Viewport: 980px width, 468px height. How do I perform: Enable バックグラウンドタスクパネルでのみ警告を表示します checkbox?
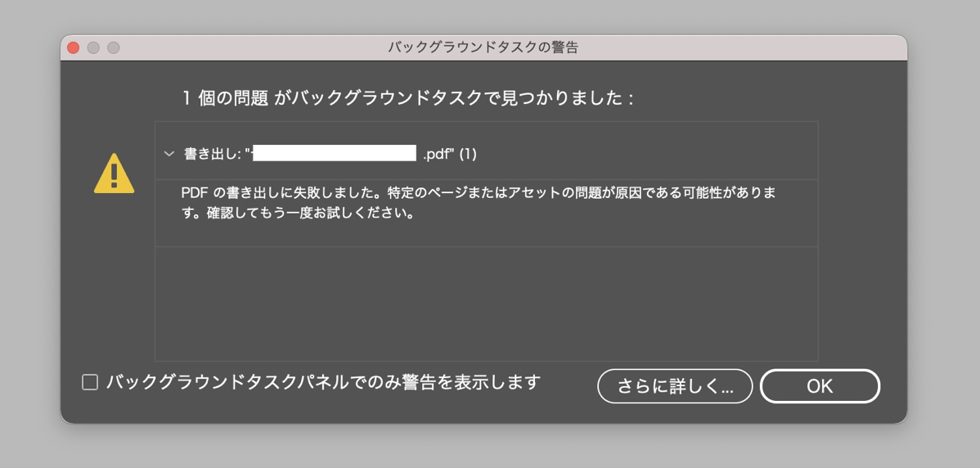90,382
